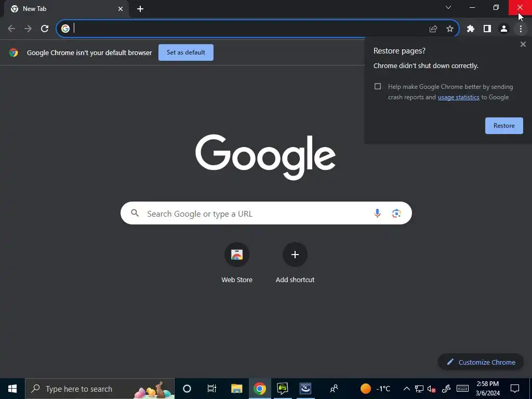532x399 pixels.
Task: Enable sending crash reports checkbox
Action: point(378,86)
